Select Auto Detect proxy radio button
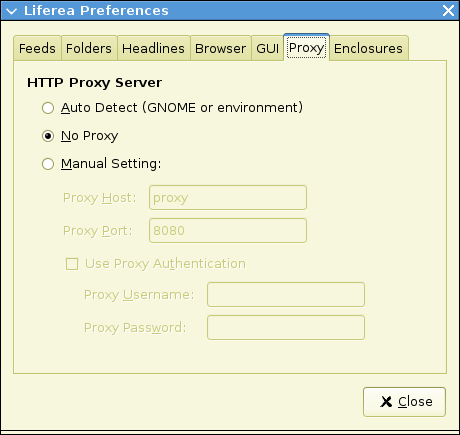The width and height of the screenshot is (460, 435). click(48, 108)
